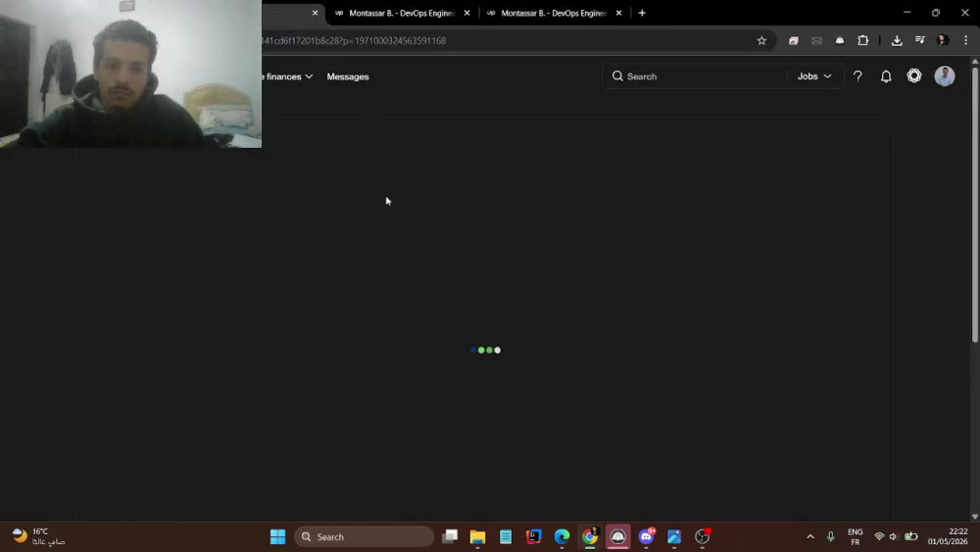Open Upwork notifications bell
Viewport: 980px width, 552px height.
[x=886, y=76]
